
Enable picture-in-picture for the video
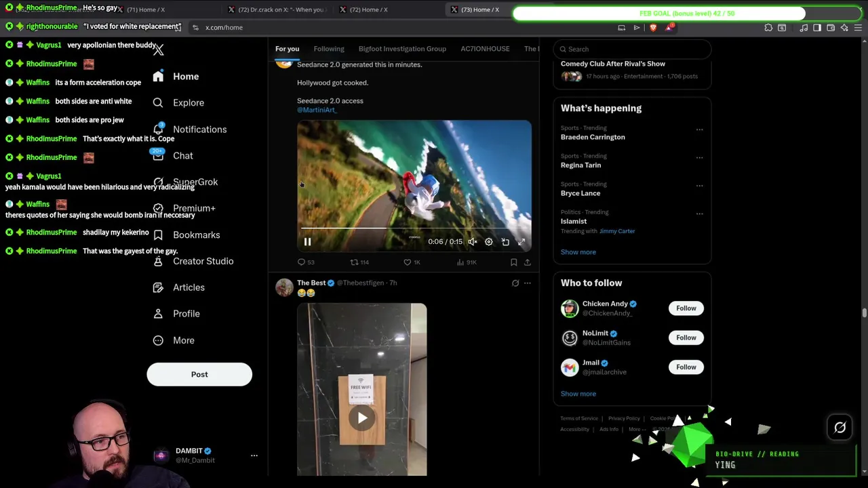pos(505,242)
